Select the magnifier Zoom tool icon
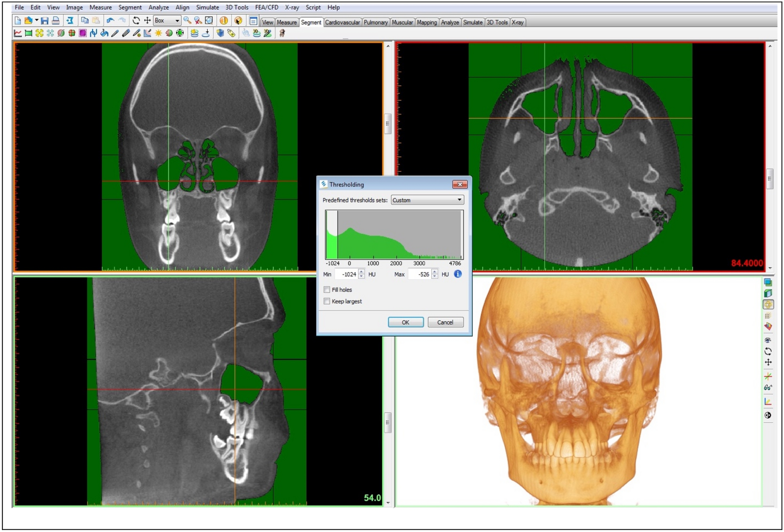The width and height of the screenshot is (784, 532). (187, 21)
